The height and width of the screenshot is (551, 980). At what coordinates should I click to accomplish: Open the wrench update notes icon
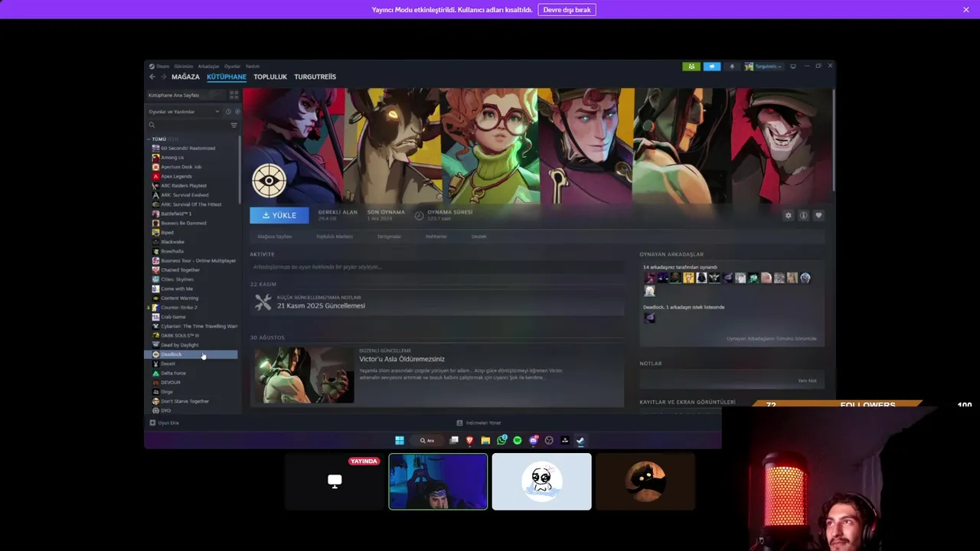point(263,302)
